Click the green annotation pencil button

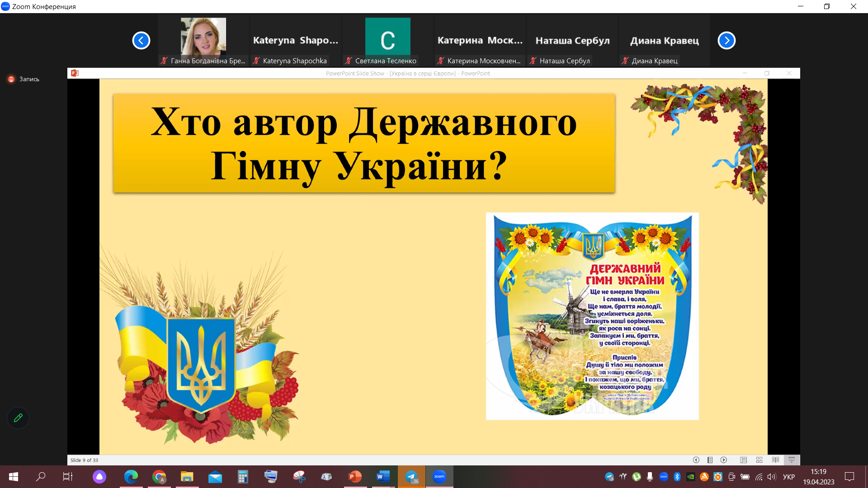pos(18,418)
